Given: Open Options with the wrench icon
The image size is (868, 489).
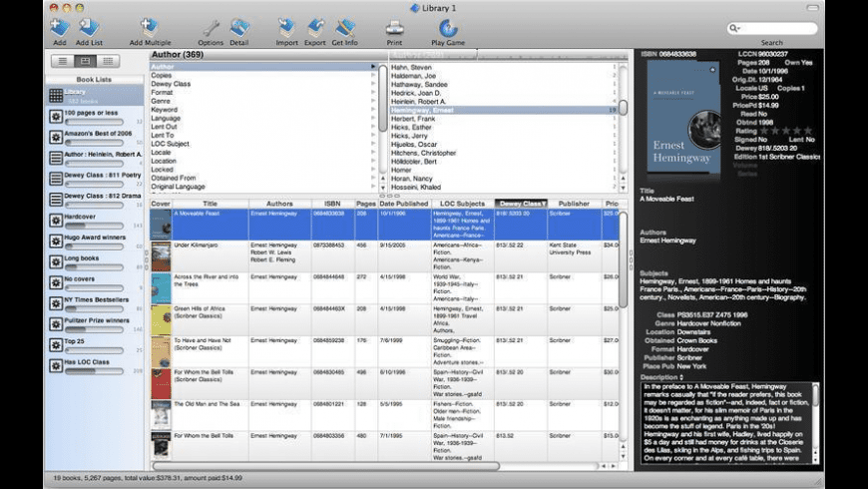Looking at the screenshot, I should click(x=211, y=28).
